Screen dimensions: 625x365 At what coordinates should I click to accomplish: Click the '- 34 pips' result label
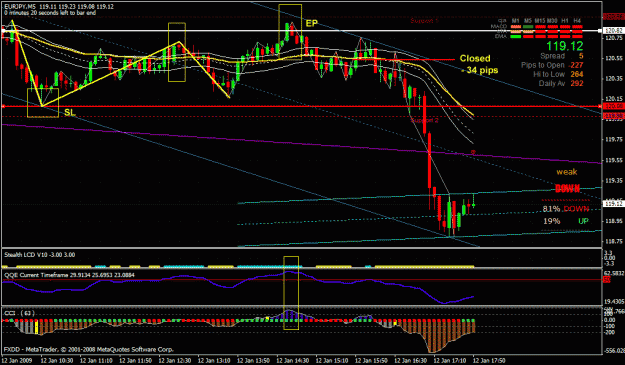pyautogui.click(x=480, y=70)
